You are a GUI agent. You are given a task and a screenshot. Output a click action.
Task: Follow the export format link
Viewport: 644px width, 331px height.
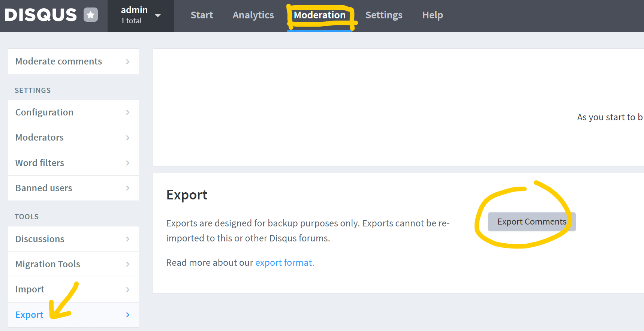point(285,263)
